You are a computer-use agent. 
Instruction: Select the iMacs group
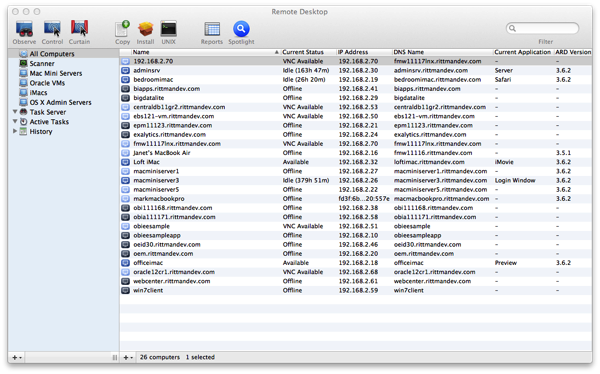tap(39, 93)
